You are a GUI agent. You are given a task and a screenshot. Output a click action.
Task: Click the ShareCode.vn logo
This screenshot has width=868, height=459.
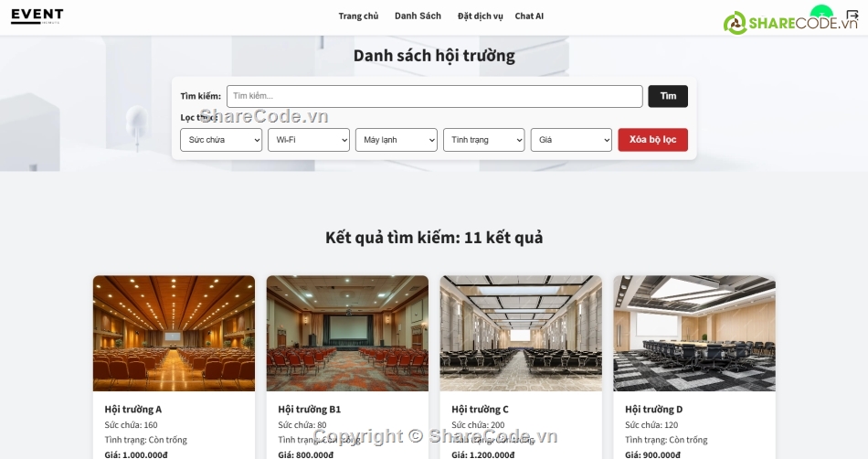point(791,23)
